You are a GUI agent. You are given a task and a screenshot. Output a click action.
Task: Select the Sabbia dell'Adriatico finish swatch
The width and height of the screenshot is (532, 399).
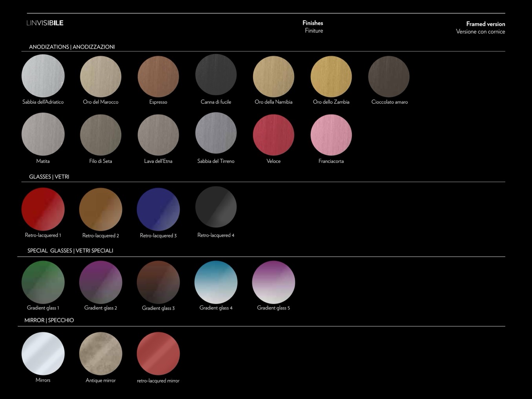pos(43,76)
